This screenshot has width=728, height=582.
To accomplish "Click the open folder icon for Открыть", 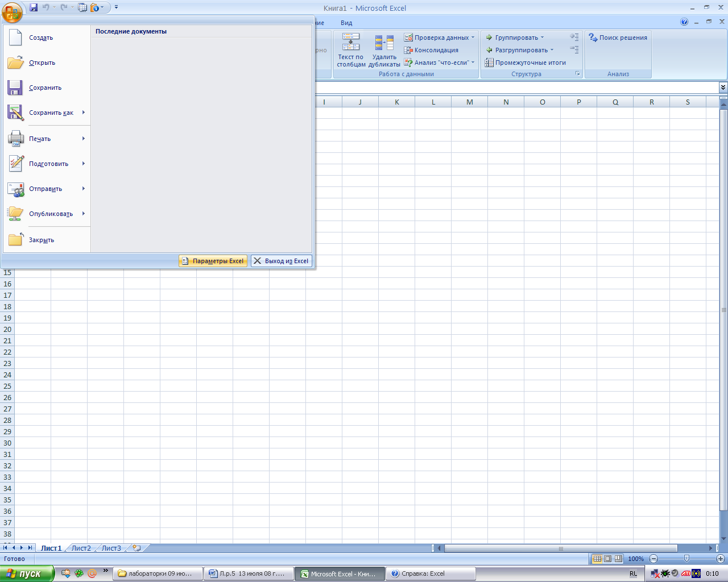I will 15,63.
